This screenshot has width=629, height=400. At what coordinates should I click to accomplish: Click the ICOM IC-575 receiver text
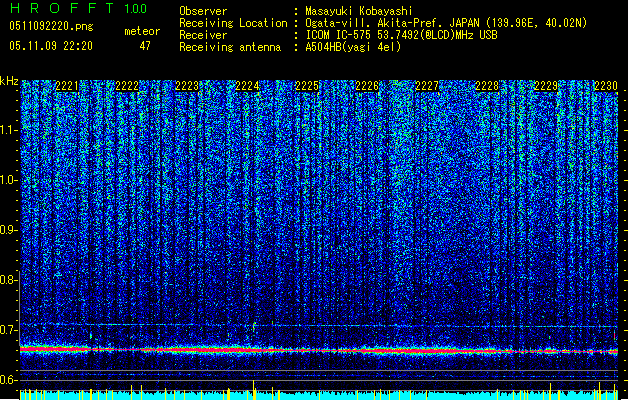pyautogui.click(x=401, y=35)
